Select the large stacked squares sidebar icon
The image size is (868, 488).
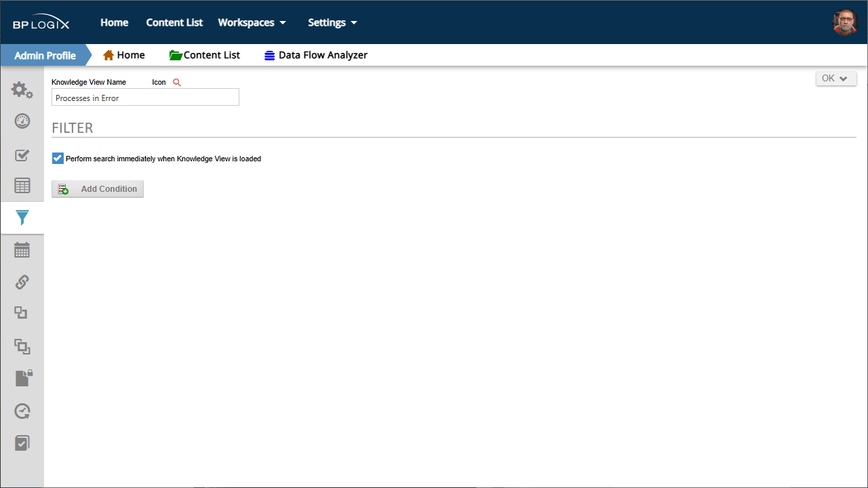22,346
